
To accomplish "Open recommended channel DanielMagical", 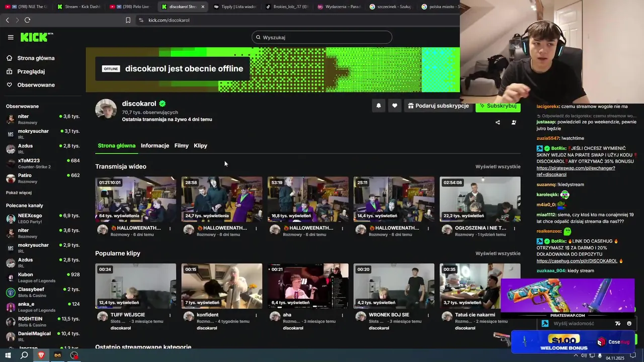I will 43,336.
